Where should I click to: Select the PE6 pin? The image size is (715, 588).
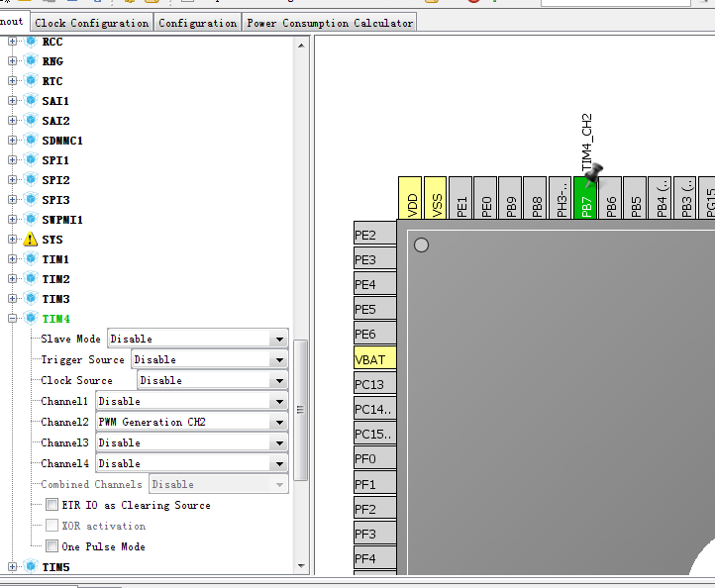click(x=374, y=335)
